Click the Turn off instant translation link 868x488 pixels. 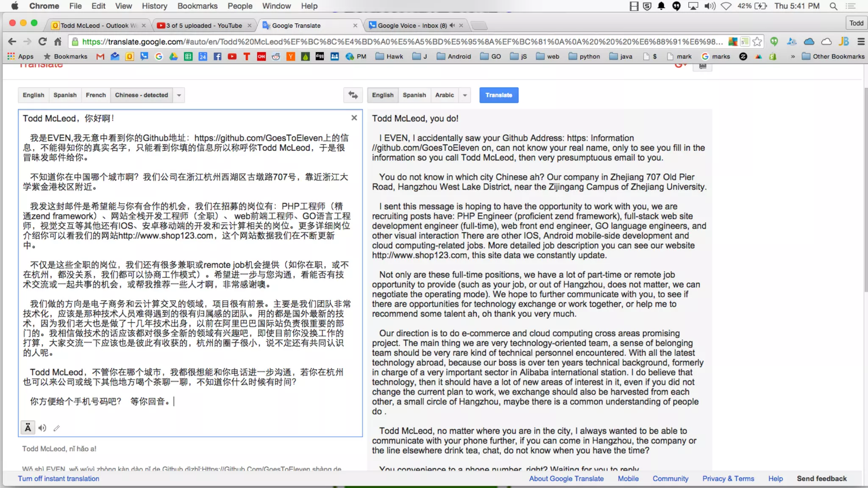point(58,478)
